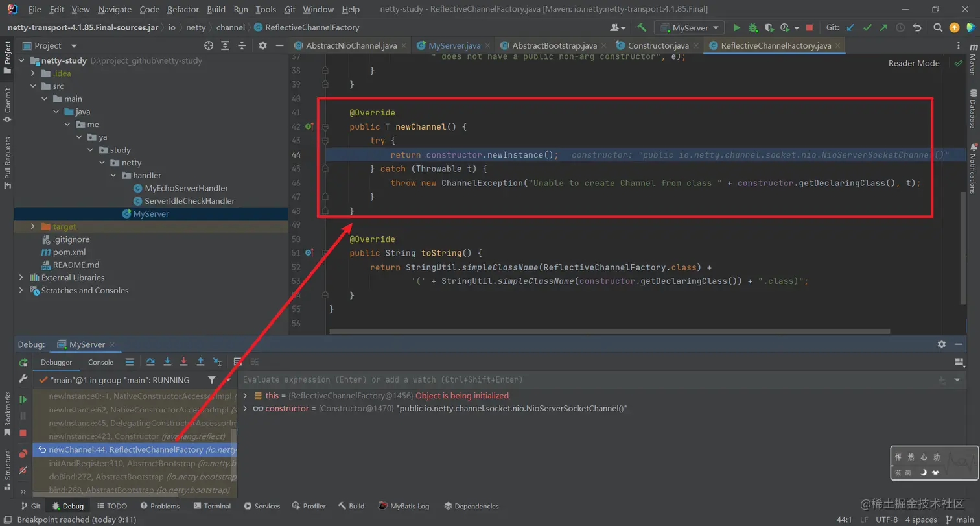Expand the 'constructor' variable node
This screenshot has width=980, height=526.
pos(245,409)
